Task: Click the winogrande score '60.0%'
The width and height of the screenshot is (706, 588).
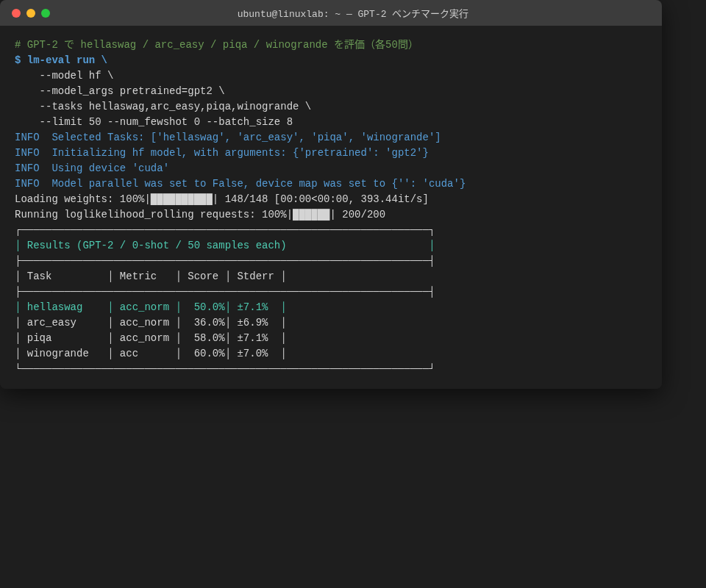Action: coord(210,354)
